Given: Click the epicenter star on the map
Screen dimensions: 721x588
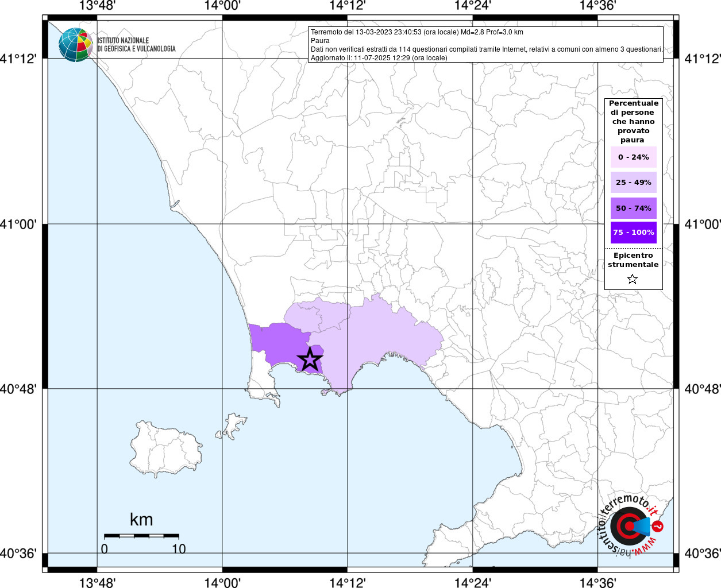Looking at the screenshot, I should [x=310, y=359].
